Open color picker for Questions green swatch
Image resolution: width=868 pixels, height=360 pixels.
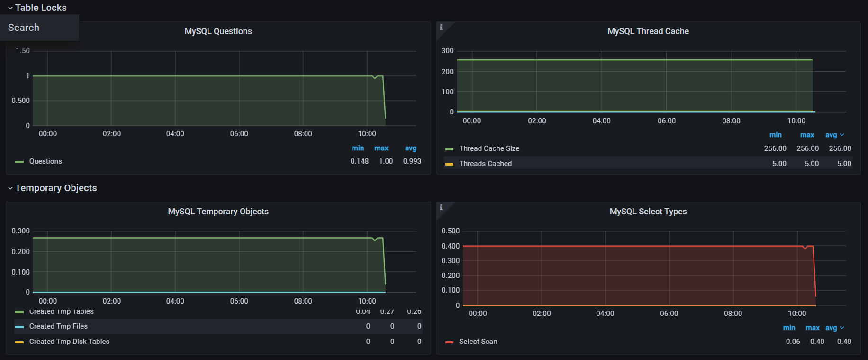(19, 162)
